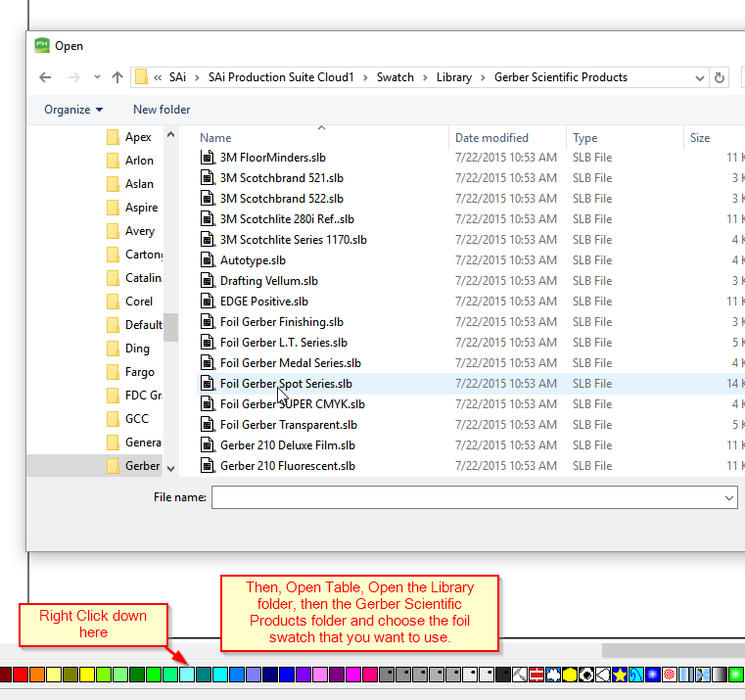This screenshot has width=745, height=700.
Task: Select Foil Gerber Spot Series.slb file
Action: pos(286,384)
